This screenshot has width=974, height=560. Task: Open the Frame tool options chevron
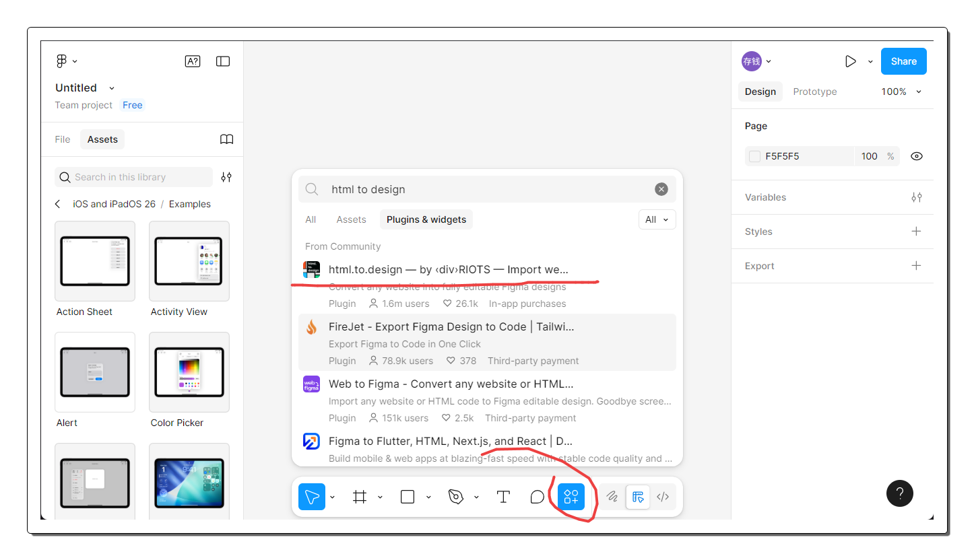[380, 497]
